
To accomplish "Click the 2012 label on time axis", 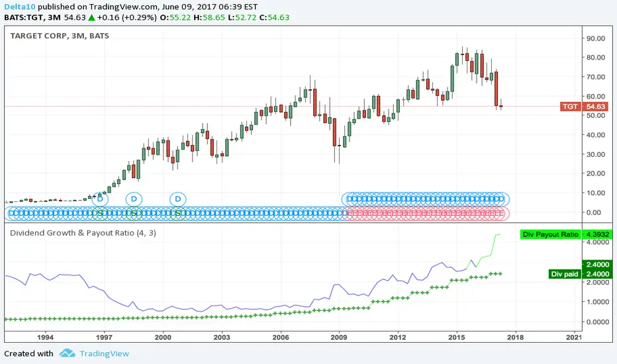I will 398,338.
